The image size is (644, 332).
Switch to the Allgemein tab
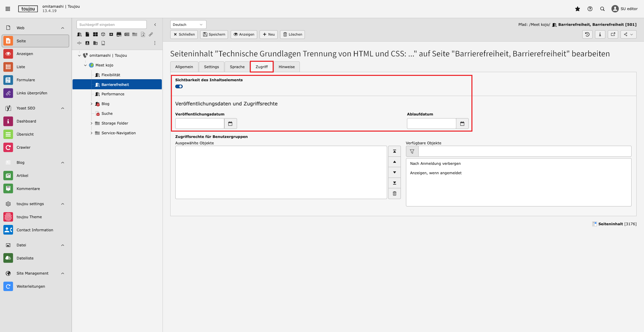pos(184,67)
